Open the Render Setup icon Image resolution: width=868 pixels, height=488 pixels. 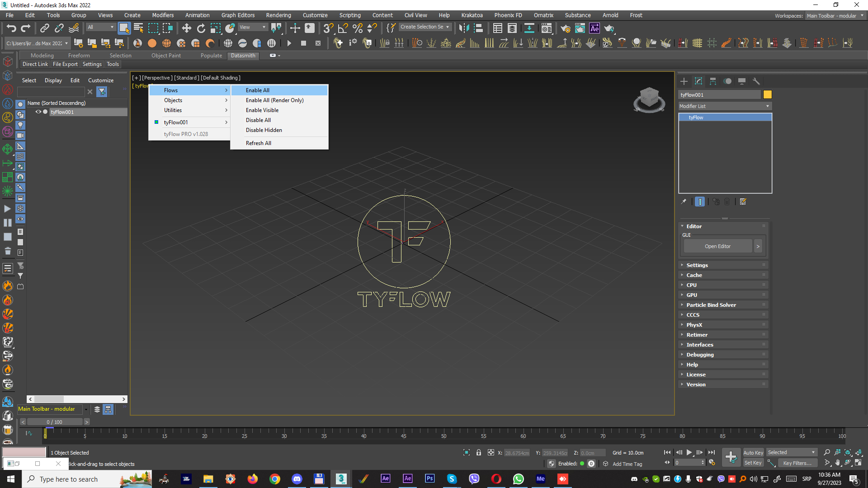point(565,28)
